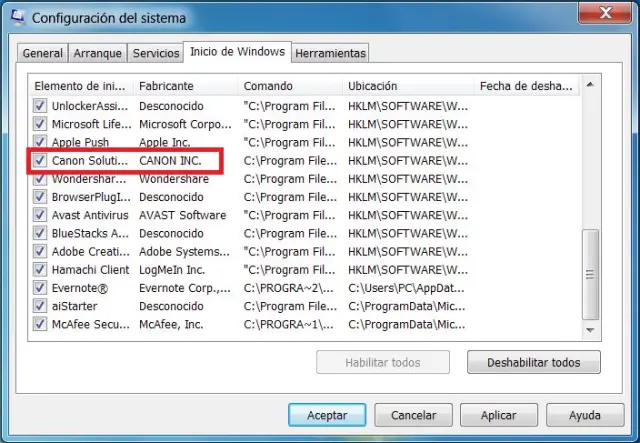Viewport: 640px width, 443px height.
Task: Confirm with the Aceptar button
Action: pos(327,415)
